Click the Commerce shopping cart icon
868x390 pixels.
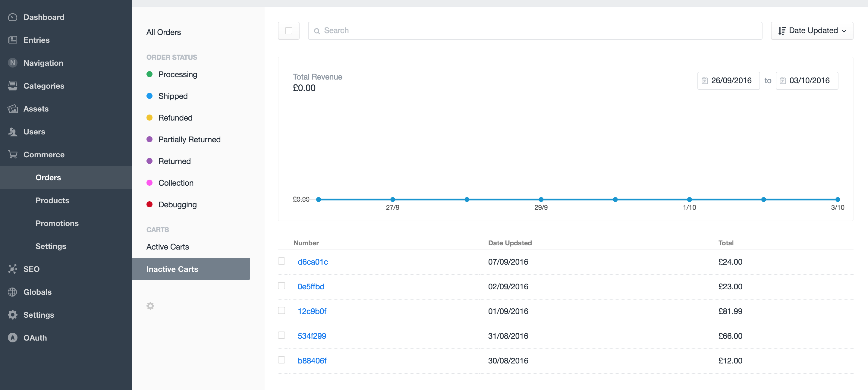click(12, 154)
